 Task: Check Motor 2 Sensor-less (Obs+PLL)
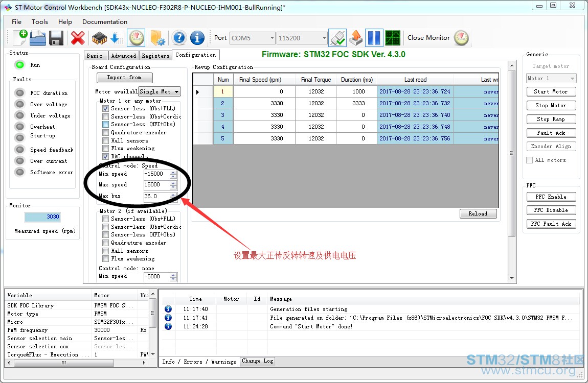[x=105, y=219]
